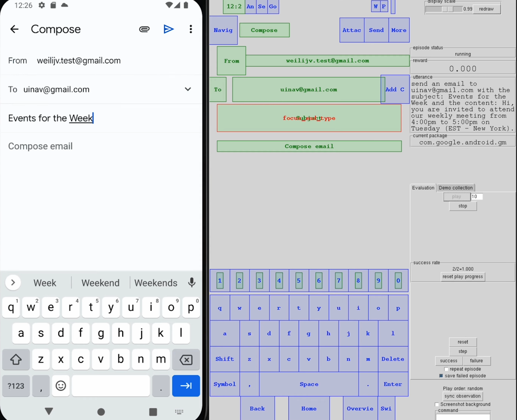This screenshot has height=420, width=517.
Task: Tap the settings gear in the phone status bar
Action: pos(42,5)
